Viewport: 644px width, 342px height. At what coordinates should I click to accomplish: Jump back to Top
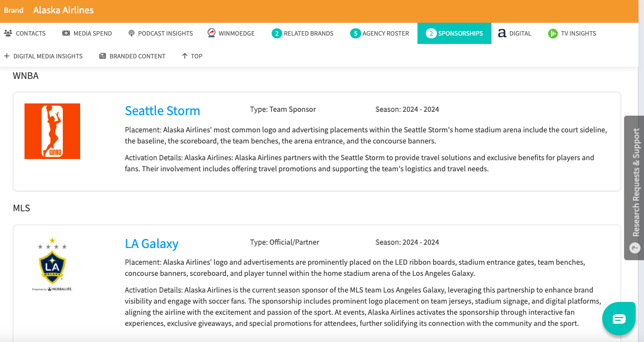tap(192, 56)
